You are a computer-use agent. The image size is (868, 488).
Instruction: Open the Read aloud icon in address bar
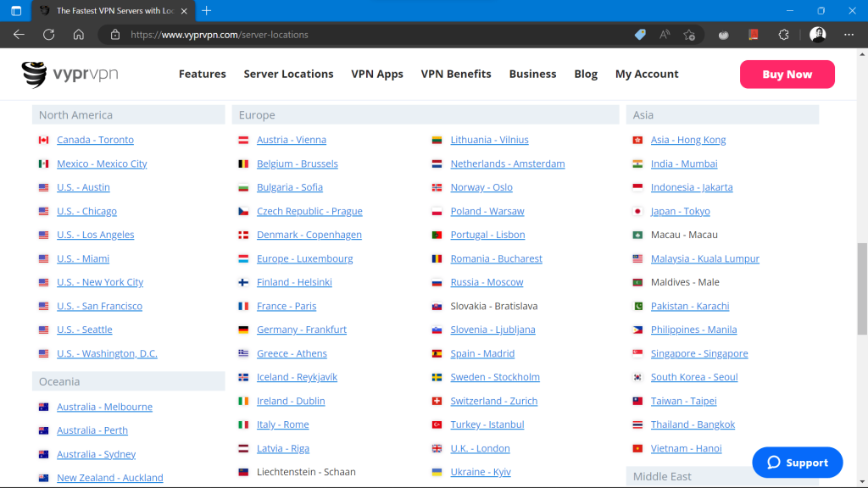tap(665, 35)
